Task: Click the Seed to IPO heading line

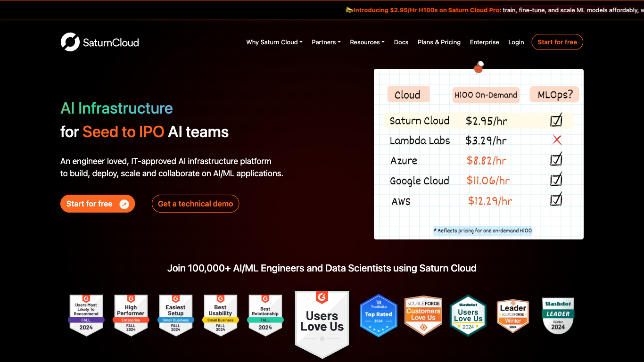Action: 145,132
